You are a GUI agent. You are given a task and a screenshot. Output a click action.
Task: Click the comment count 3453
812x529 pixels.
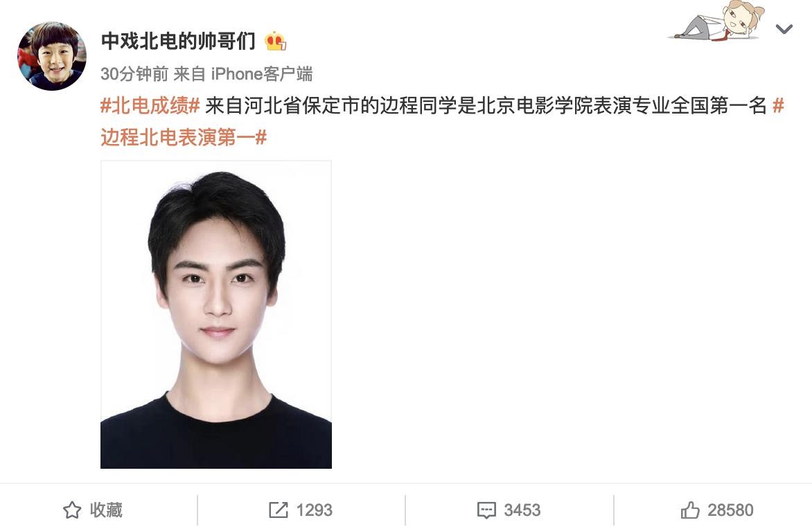click(522, 510)
